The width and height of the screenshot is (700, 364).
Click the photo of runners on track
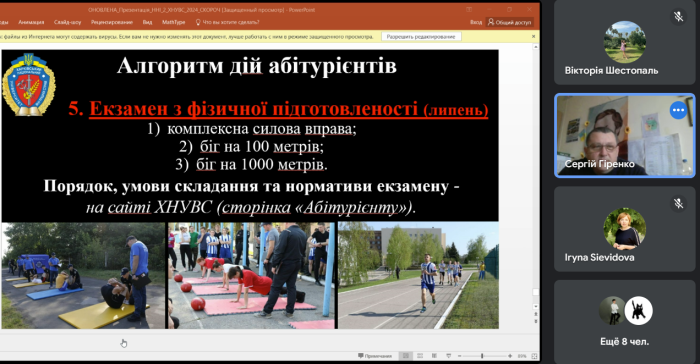click(418, 276)
